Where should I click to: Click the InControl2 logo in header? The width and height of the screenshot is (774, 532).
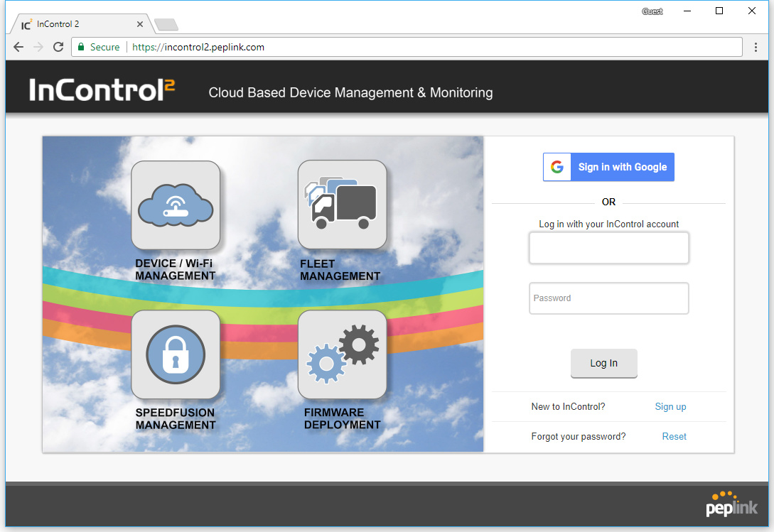[102, 89]
